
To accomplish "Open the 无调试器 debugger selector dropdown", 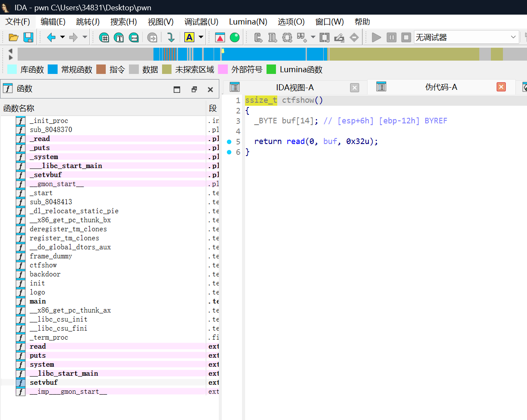I will 466,37.
